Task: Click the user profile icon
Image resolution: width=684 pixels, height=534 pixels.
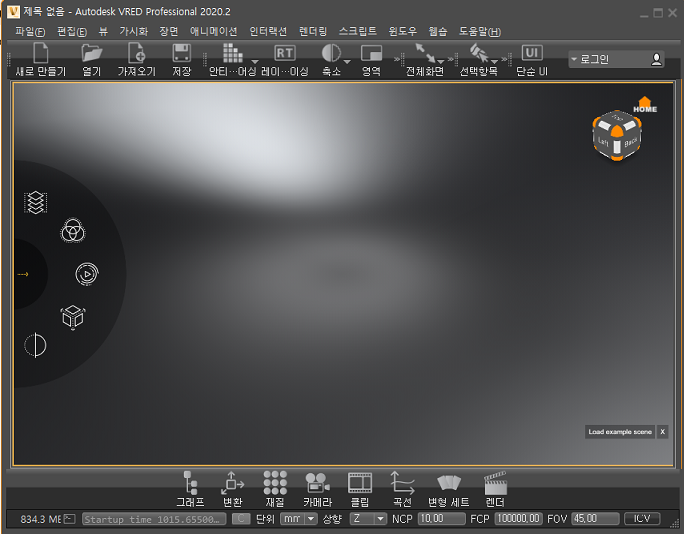Action: click(656, 59)
